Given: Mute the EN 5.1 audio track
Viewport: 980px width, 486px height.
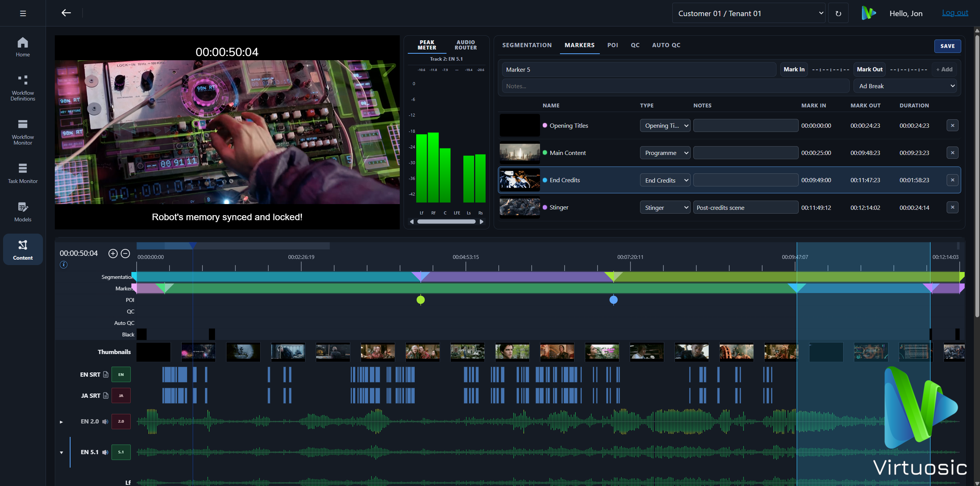Looking at the screenshot, I should (x=105, y=452).
